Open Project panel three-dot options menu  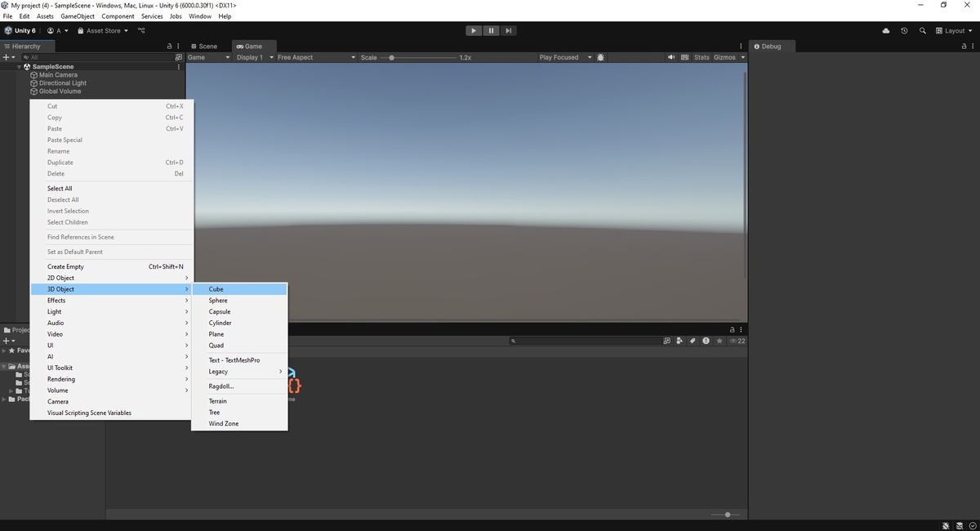point(742,330)
